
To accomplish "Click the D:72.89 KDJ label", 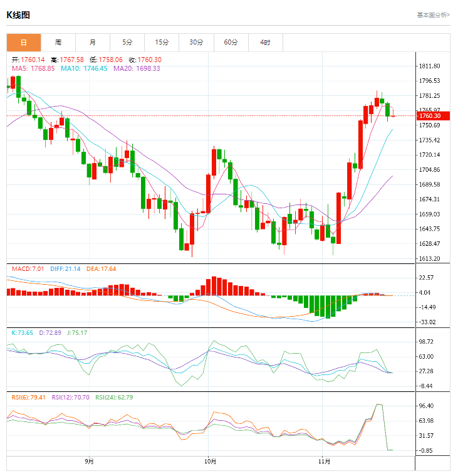I will (50, 333).
